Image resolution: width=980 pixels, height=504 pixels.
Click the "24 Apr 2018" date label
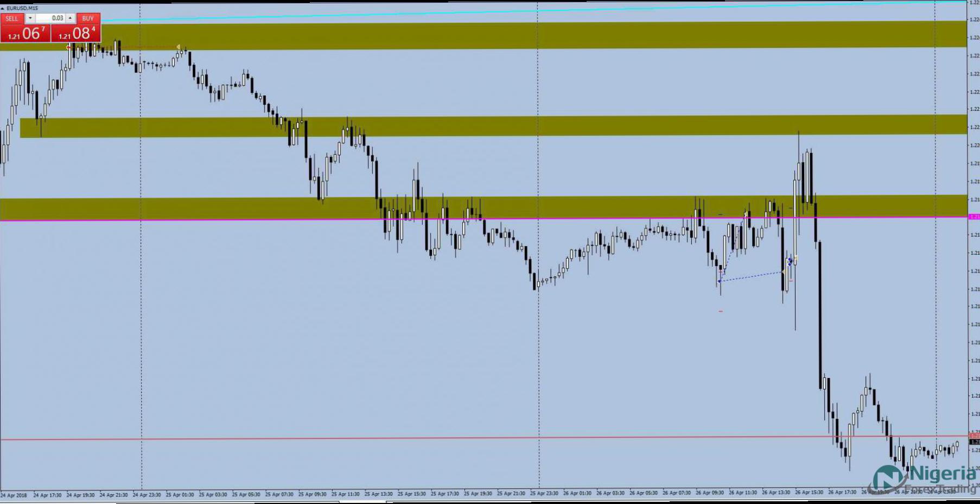pos(14,495)
